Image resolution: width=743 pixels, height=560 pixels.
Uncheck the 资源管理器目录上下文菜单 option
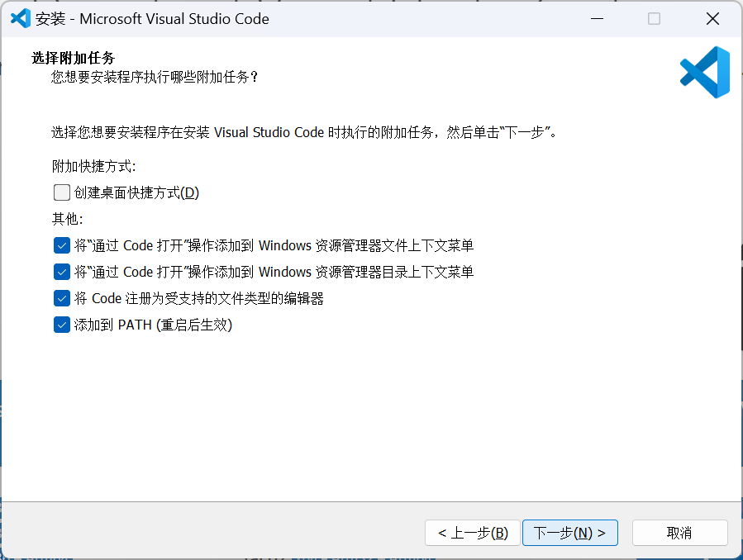[62, 273]
